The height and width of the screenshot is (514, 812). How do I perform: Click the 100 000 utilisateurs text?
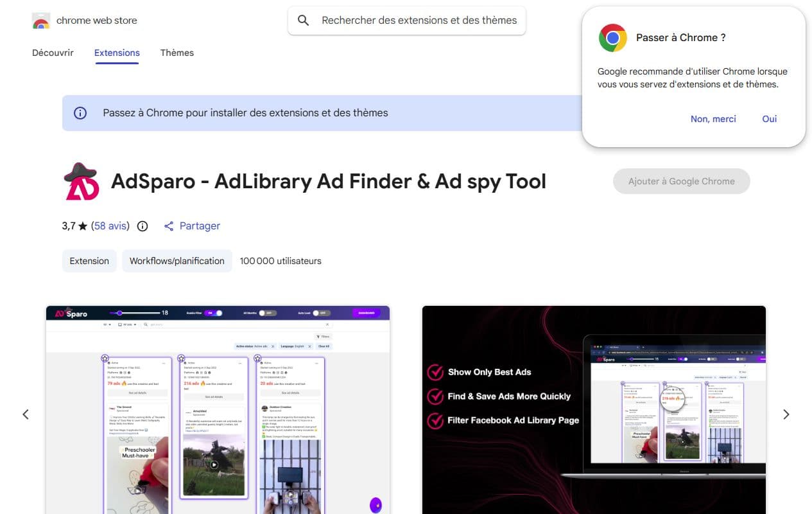point(281,261)
